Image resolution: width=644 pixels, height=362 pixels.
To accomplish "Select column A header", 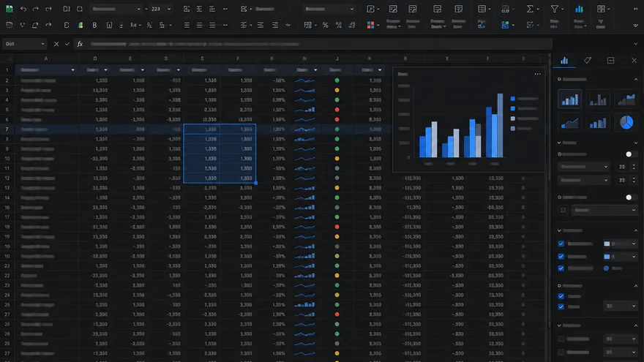I will tap(45, 59).
